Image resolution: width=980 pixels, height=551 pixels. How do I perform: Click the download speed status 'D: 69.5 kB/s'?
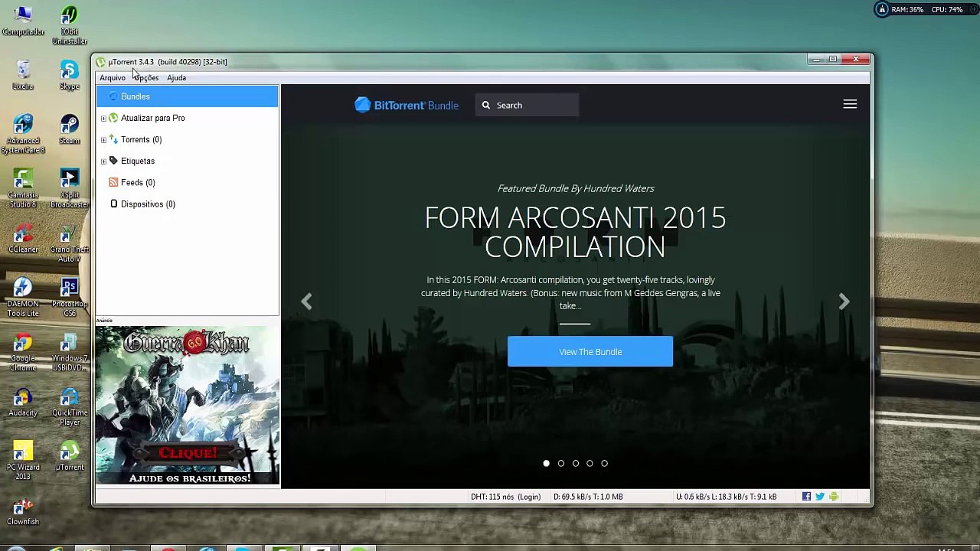point(587,497)
